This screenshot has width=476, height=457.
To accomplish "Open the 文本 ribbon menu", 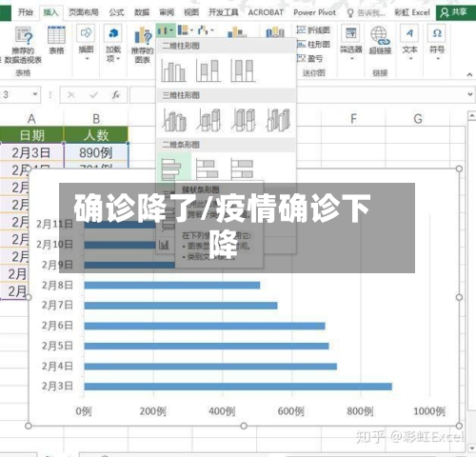I will click(409, 43).
